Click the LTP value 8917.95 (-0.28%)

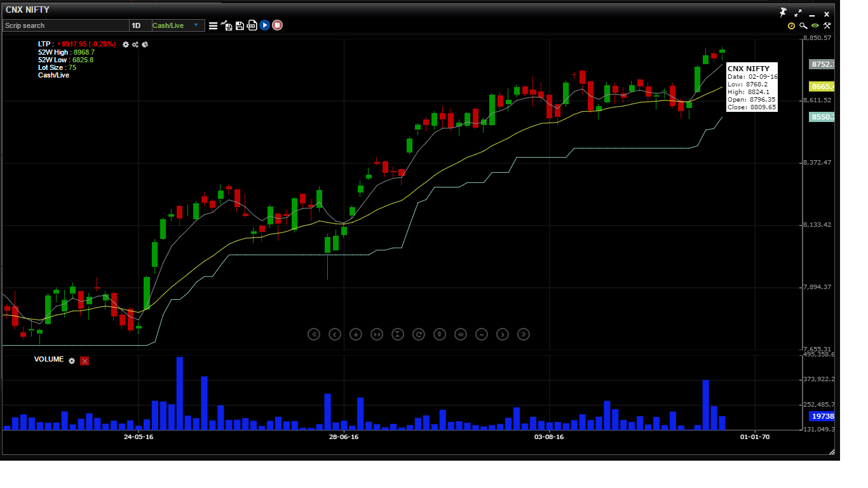pyautogui.click(x=88, y=44)
